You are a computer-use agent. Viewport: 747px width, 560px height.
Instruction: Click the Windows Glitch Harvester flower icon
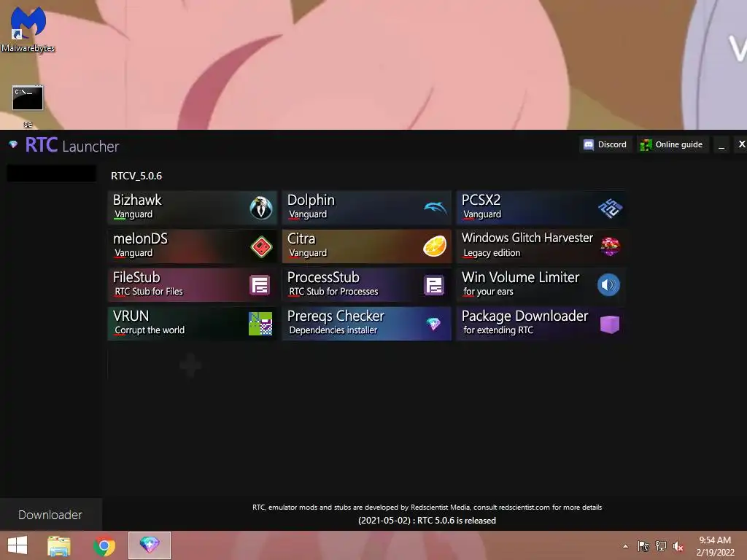[610, 246]
